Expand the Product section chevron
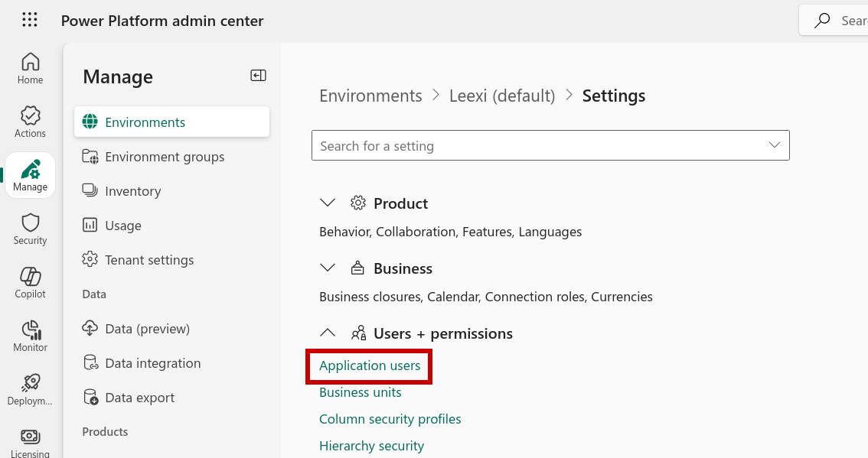868x458 pixels. pos(328,203)
